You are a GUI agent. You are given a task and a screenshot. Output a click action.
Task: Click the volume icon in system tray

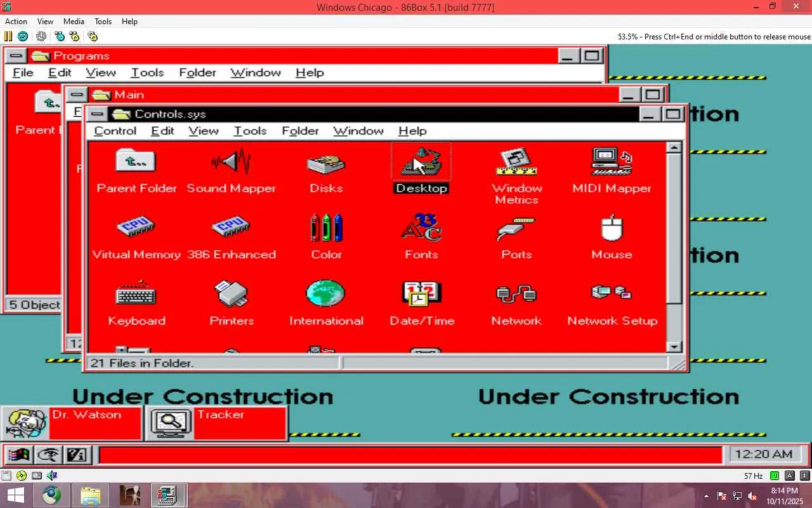click(x=753, y=496)
